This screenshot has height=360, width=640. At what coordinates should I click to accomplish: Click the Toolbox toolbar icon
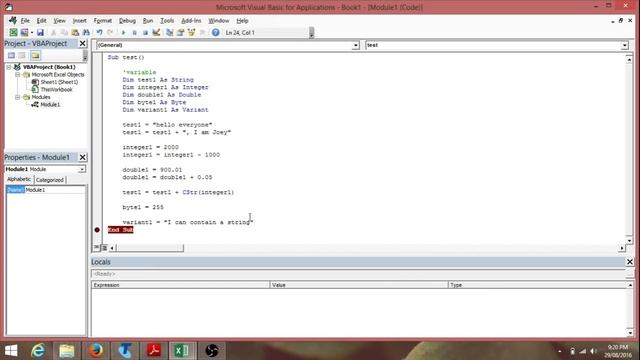coord(202,32)
